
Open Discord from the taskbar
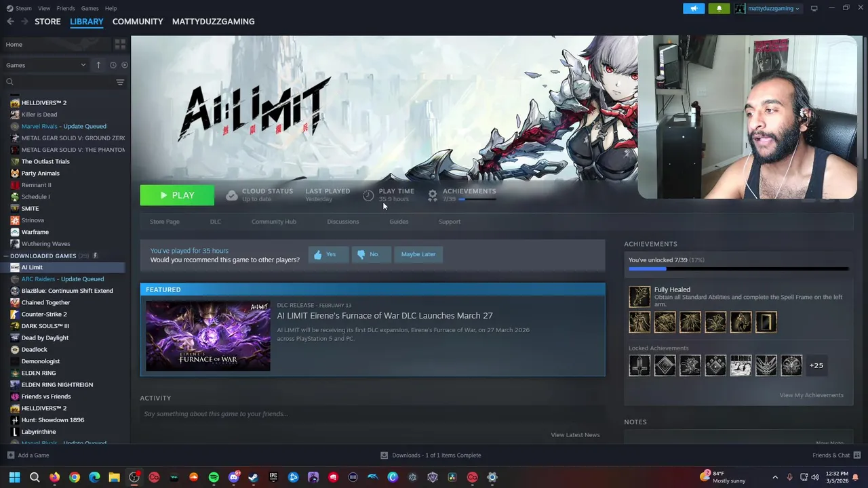coord(234,477)
